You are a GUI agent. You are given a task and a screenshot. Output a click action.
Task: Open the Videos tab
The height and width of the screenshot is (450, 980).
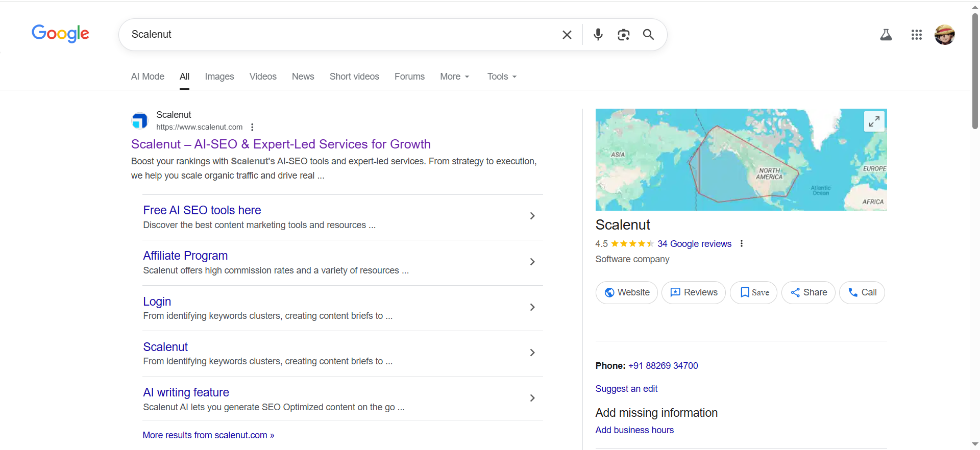tap(263, 77)
